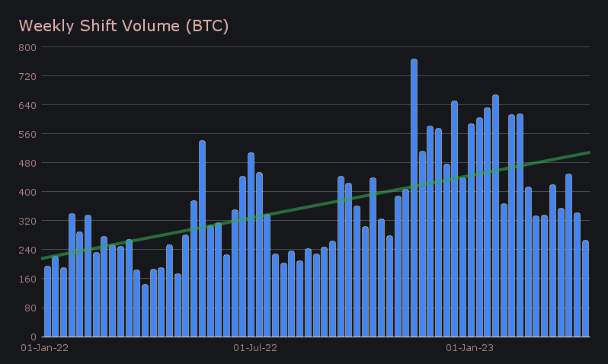
Task: Click the 01-Jul-22 x-axis date label
Action: [x=254, y=348]
